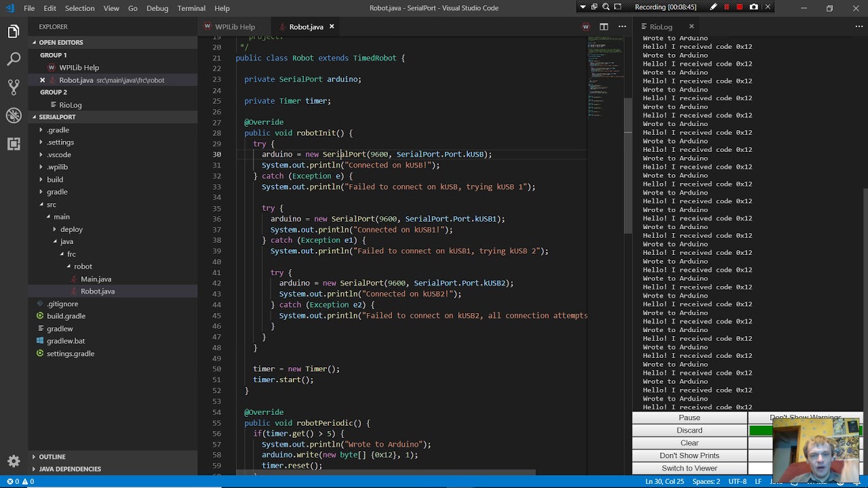Viewport: 868px width, 488px height.
Task: Collapse the OPEN EDITORS section
Action: tap(60, 43)
